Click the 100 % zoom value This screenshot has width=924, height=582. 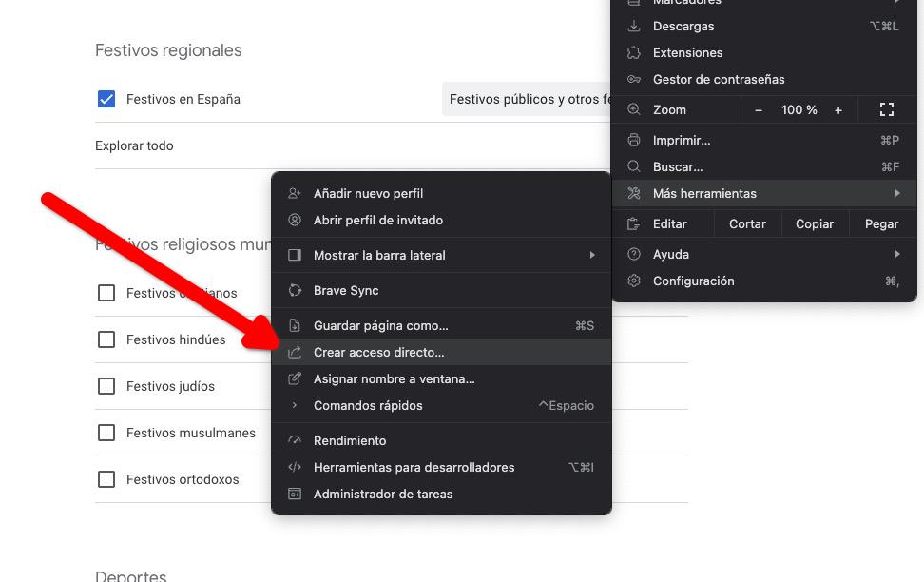(799, 109)
